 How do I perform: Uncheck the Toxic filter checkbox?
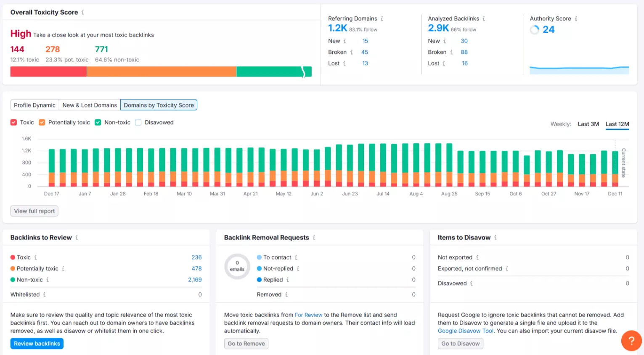pyautogui.click(x=13, y=122)
